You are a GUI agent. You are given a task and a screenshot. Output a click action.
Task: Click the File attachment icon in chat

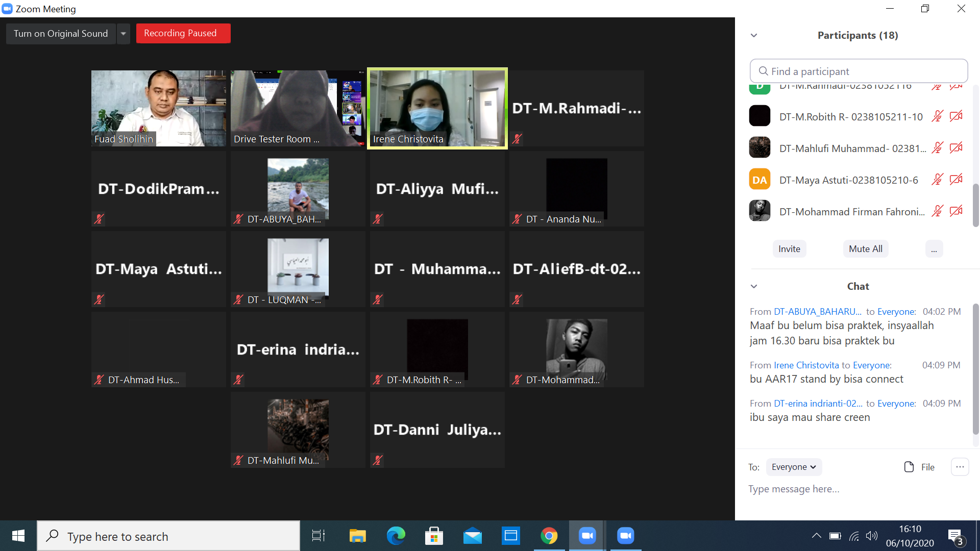tap(909, 467)
